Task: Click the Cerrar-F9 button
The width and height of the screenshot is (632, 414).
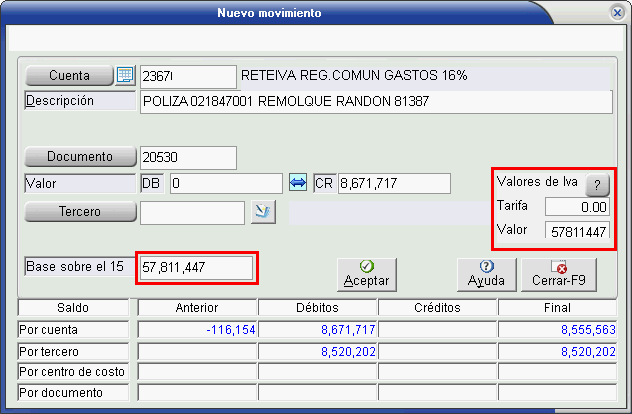Action: click(559, 274)
